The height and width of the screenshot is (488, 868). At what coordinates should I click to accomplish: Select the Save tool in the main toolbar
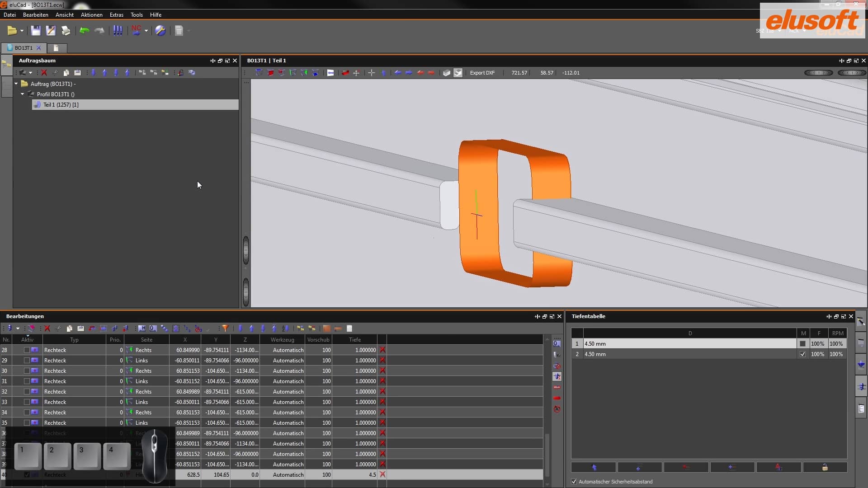36,31
